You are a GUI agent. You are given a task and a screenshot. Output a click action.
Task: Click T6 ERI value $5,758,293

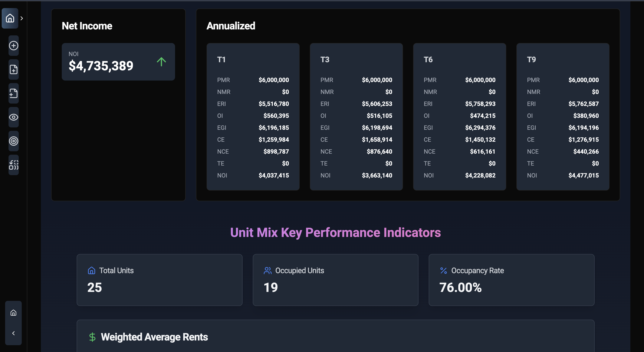480,104
